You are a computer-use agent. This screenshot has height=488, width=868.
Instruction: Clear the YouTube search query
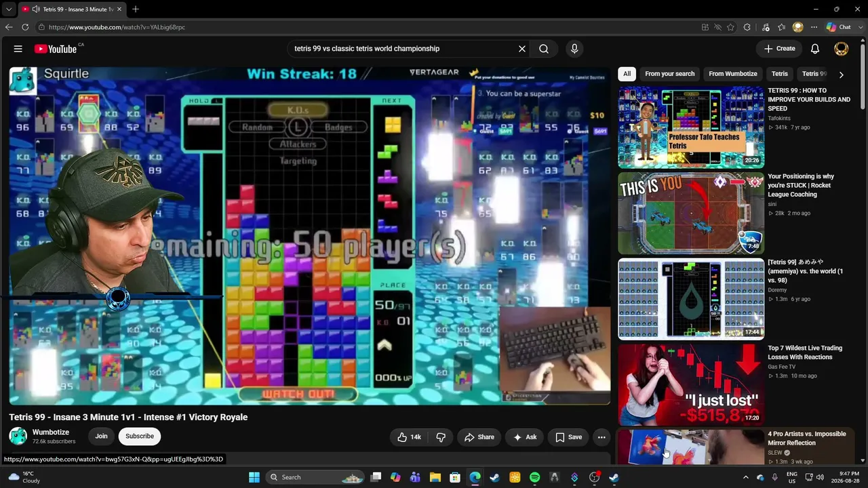click(522, 49)
